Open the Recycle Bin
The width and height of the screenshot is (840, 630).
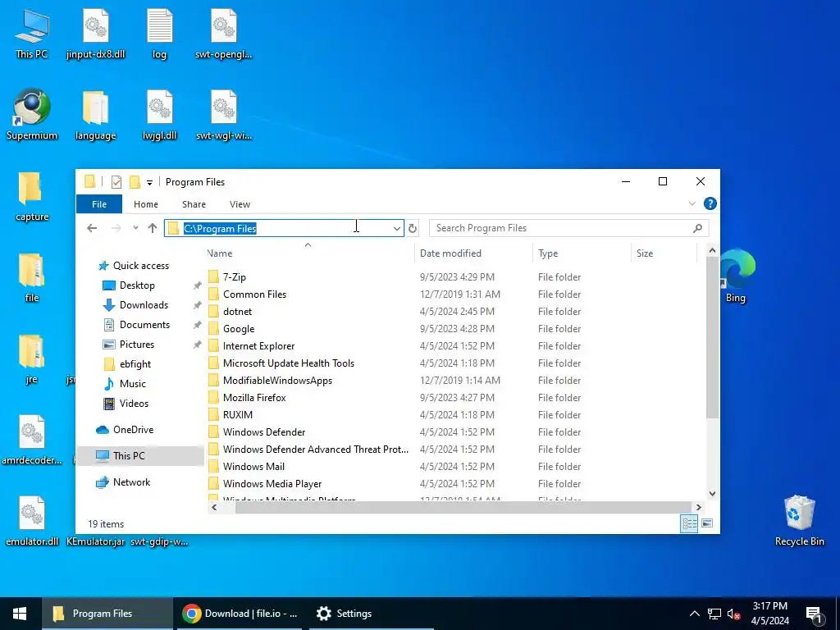click(x=799, y=521)
